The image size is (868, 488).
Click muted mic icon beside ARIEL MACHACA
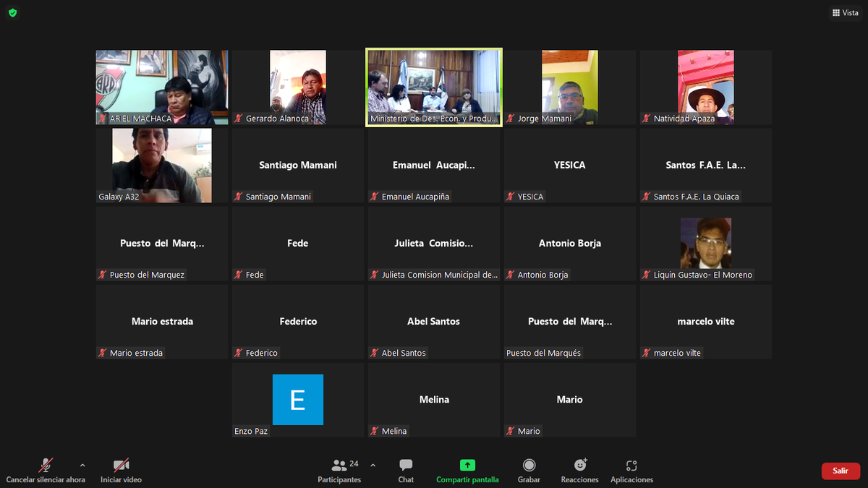[103, 119]
